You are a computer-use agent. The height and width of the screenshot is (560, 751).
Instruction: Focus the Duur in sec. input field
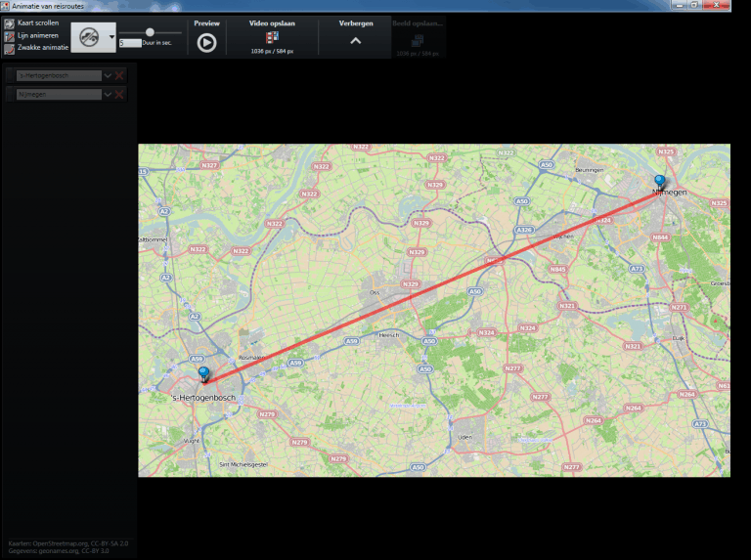(130, 43)
